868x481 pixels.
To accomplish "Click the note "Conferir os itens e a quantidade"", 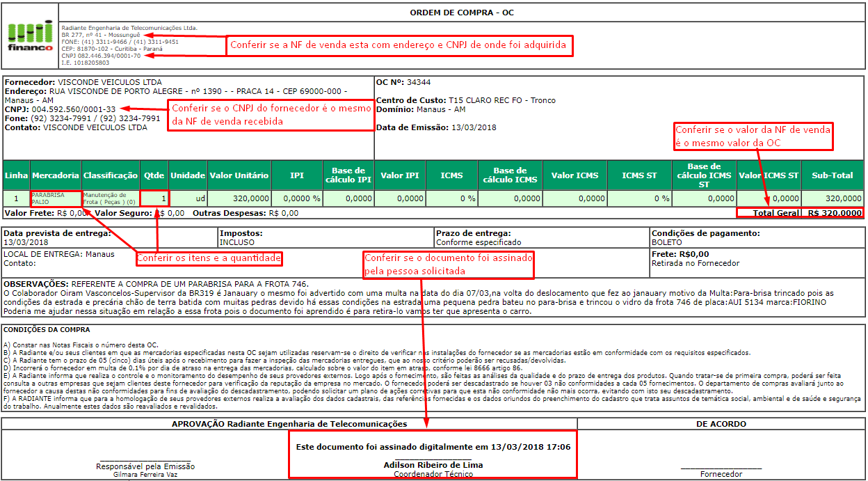I will [x=209, y=259].
